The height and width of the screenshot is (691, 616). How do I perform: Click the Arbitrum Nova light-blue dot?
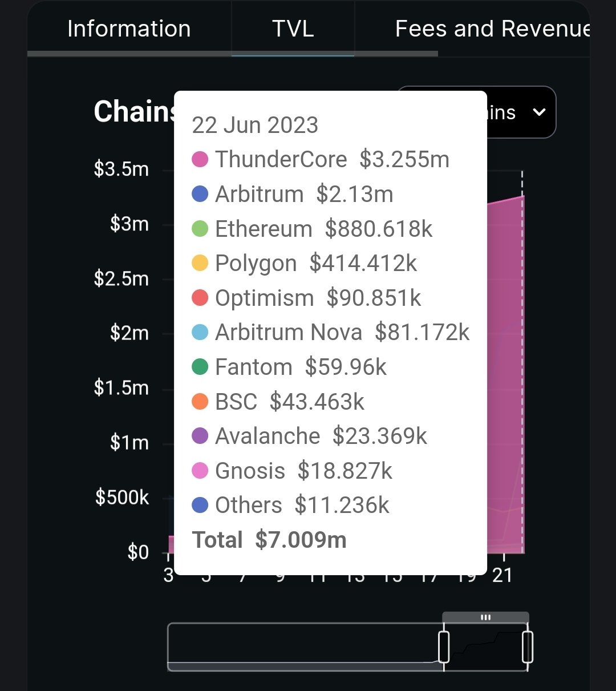(200, 332)
